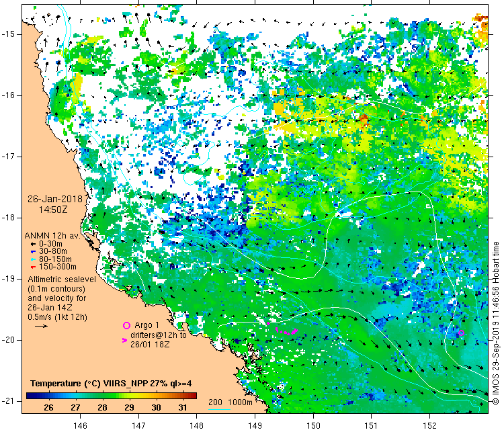Click latitude axis label -15
This screenshot has height=430, width=504.
pyautogui.click(x=7, y=34)
